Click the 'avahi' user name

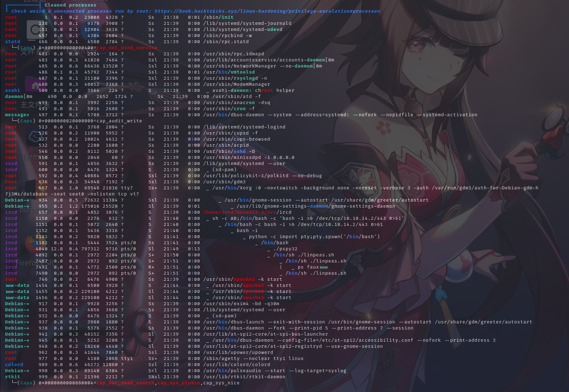pyautogui.click(x=13, y=91)
